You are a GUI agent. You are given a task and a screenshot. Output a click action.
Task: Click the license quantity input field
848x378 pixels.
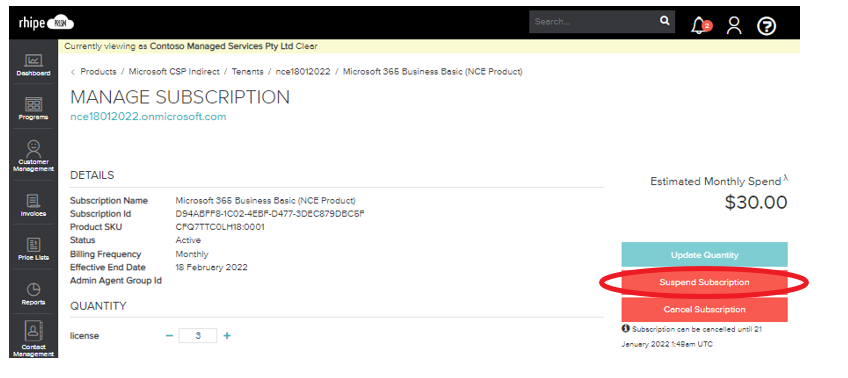click(198, 336)
